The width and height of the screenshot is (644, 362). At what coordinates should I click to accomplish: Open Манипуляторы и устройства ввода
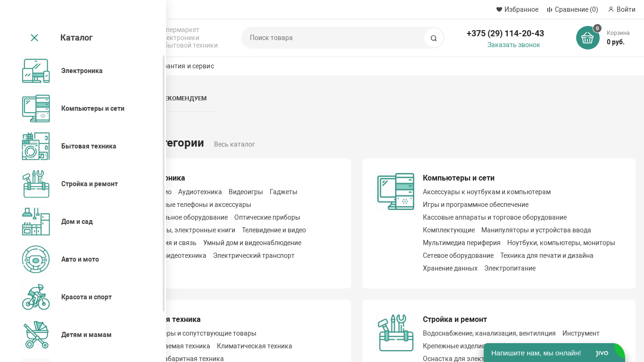tap(536, 230)
